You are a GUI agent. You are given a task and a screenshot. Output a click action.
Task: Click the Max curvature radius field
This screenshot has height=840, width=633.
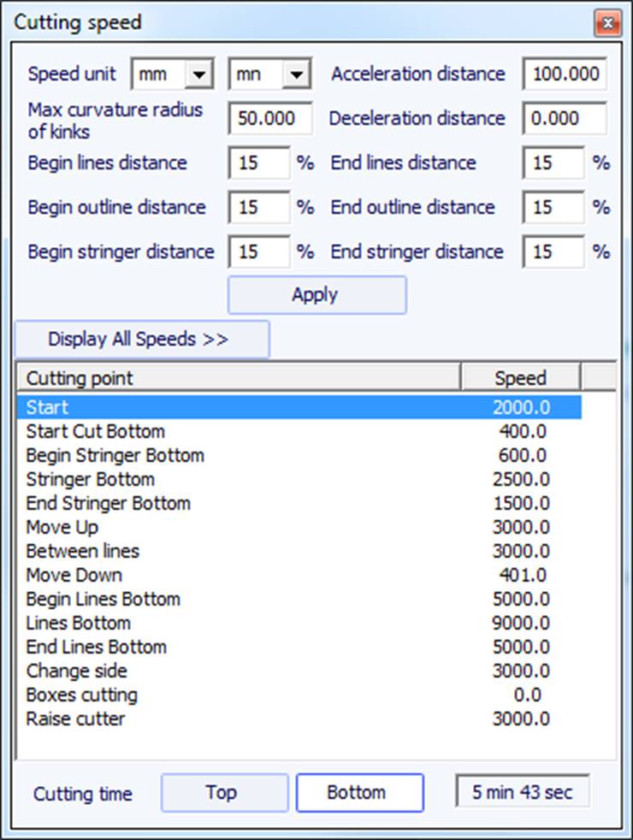(x=270, y=118)
